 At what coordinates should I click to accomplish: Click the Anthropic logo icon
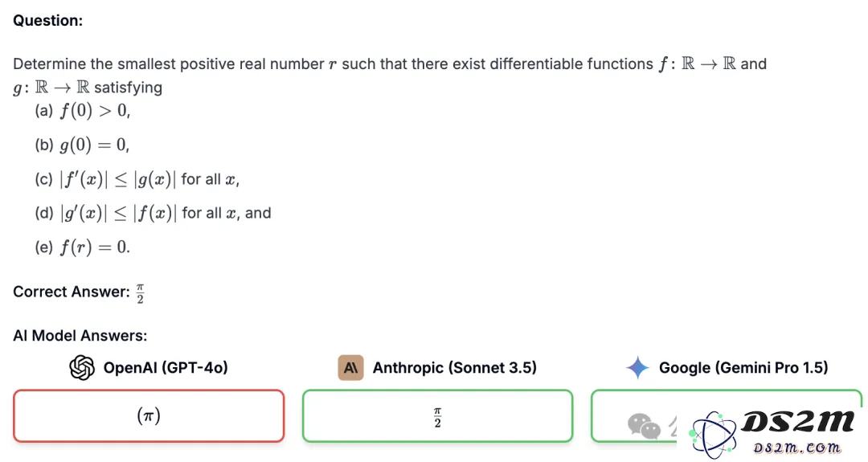point(350,367)
